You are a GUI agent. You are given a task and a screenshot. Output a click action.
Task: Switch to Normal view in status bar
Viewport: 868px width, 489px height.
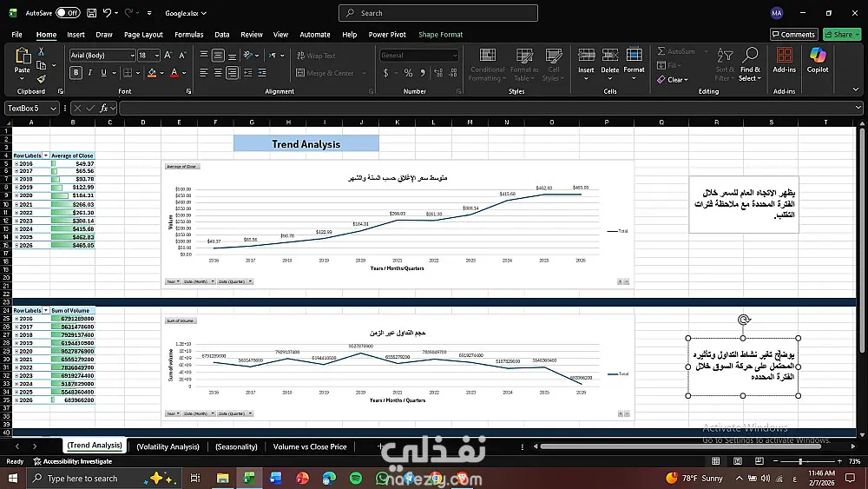click(x=716, y=460)
